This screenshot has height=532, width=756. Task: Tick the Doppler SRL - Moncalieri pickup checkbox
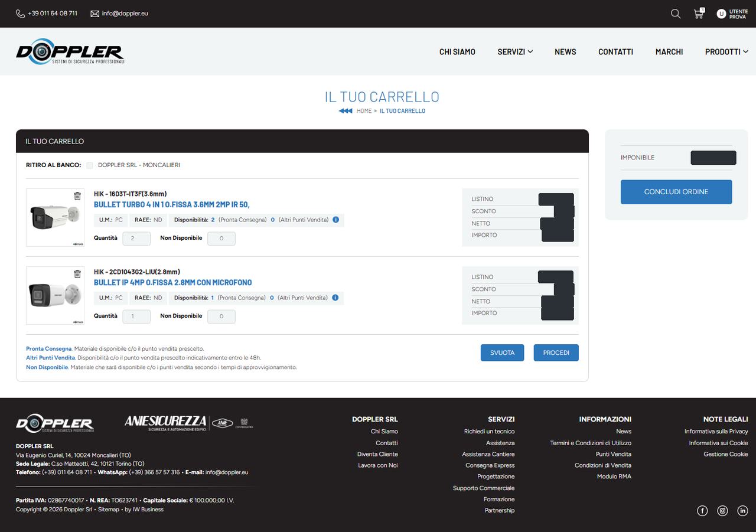90,165
